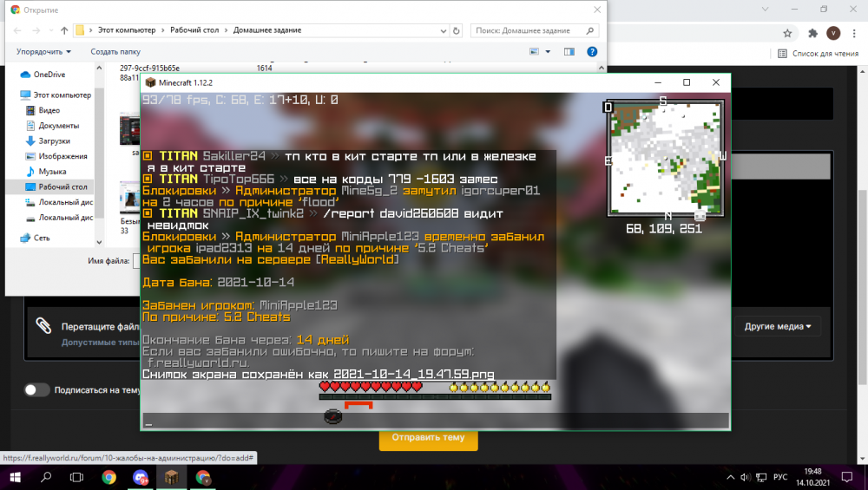Click the f.reallyworld.ru forum text in chat
Image resolution: width=868 pixels, height=490 pixels.
coord(198,363)
